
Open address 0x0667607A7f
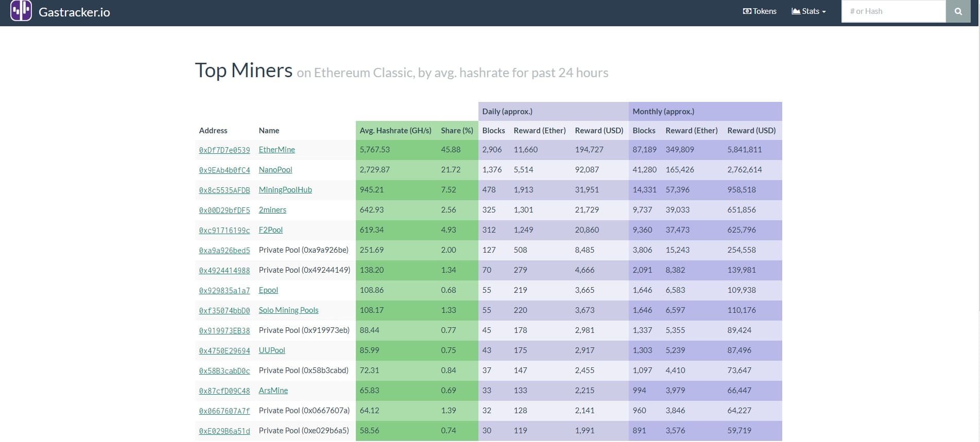coord(225,411)
